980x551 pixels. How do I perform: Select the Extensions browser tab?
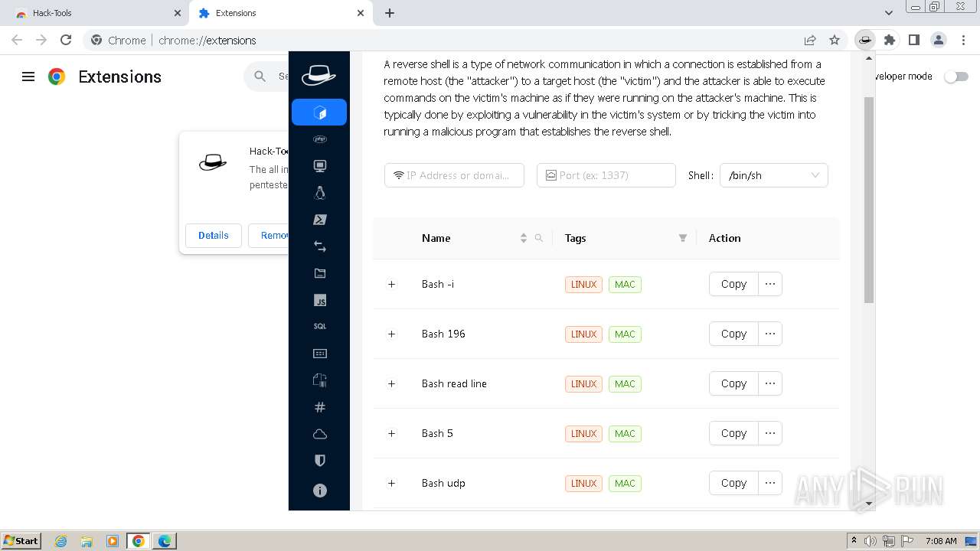tap(282, 13)
